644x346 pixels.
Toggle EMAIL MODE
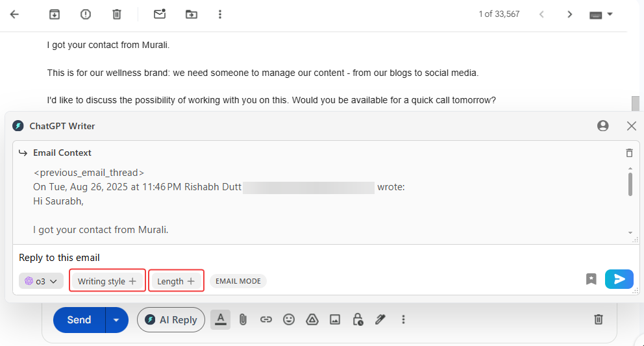coord(238,281)
